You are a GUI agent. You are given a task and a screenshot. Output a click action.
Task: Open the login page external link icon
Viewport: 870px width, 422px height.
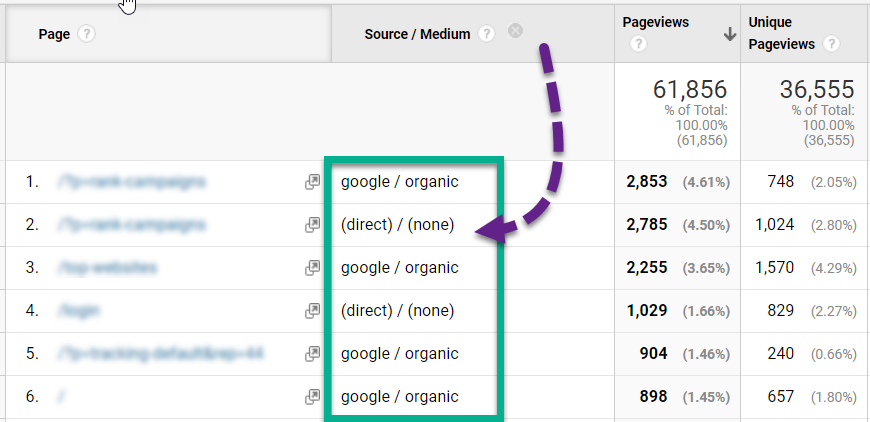312,311
